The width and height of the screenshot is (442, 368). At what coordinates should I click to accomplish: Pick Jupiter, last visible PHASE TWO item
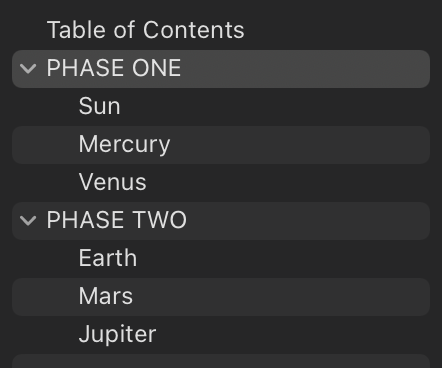[x=221, y=335]
